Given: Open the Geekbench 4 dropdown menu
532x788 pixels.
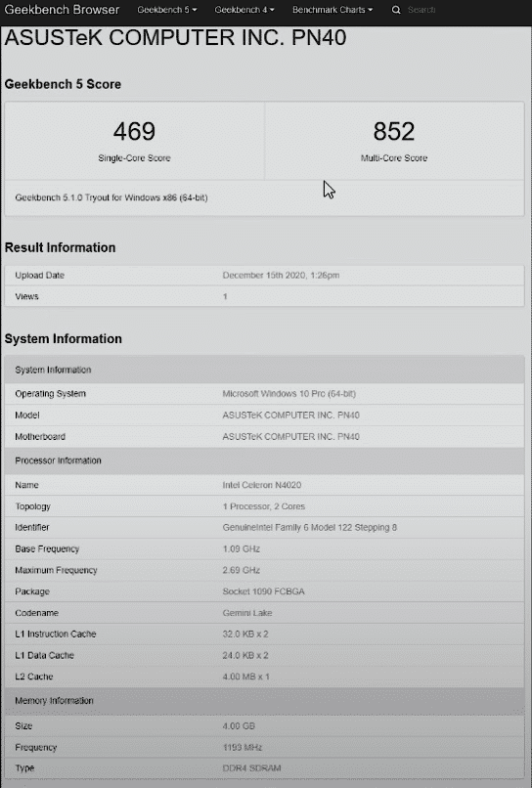Looking at the screenshot, I should [244, 10].
